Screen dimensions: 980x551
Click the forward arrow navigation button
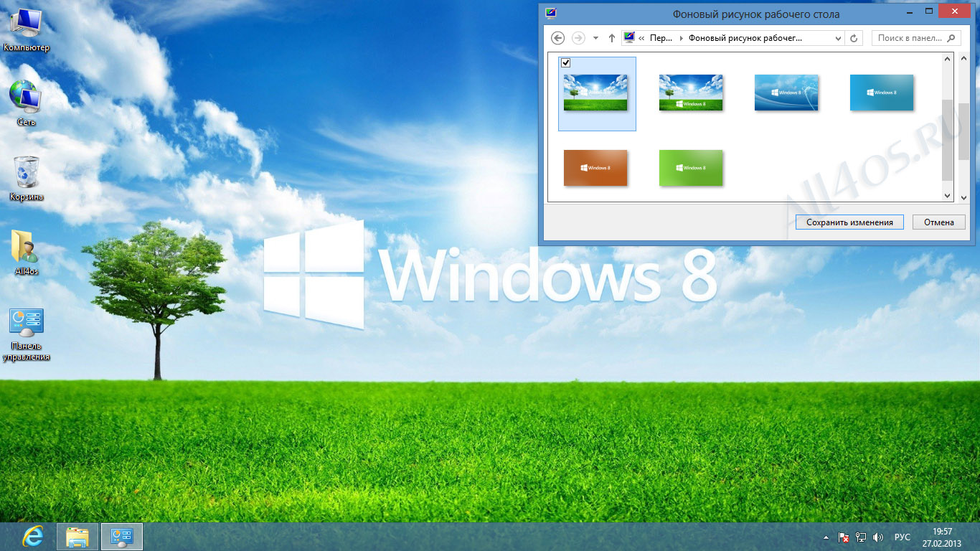coord(578,38)
